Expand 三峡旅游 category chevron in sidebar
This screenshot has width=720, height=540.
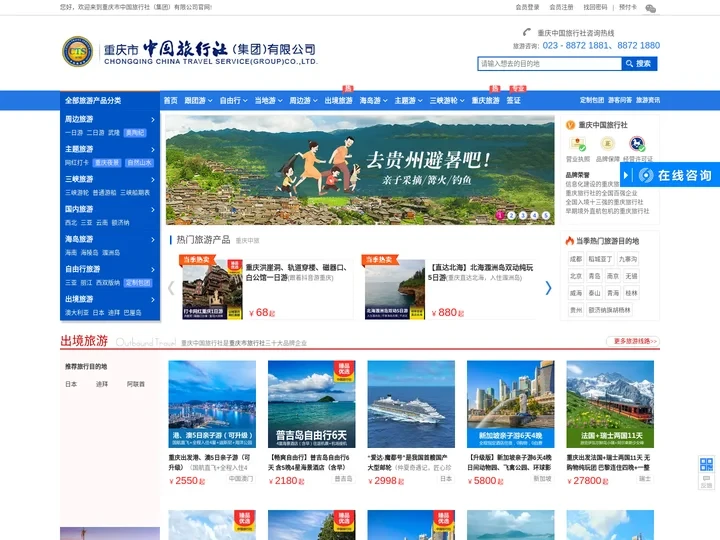(x=153, y=180)
